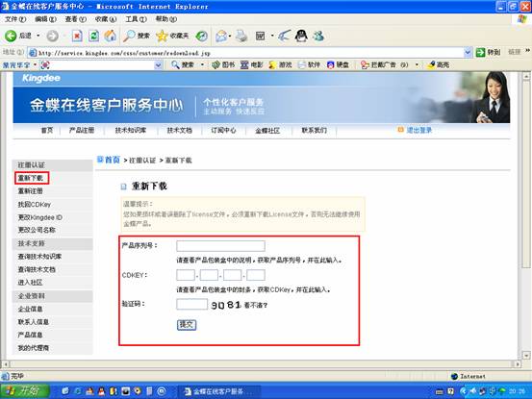Click the Print icon

[x=241, y=36]
